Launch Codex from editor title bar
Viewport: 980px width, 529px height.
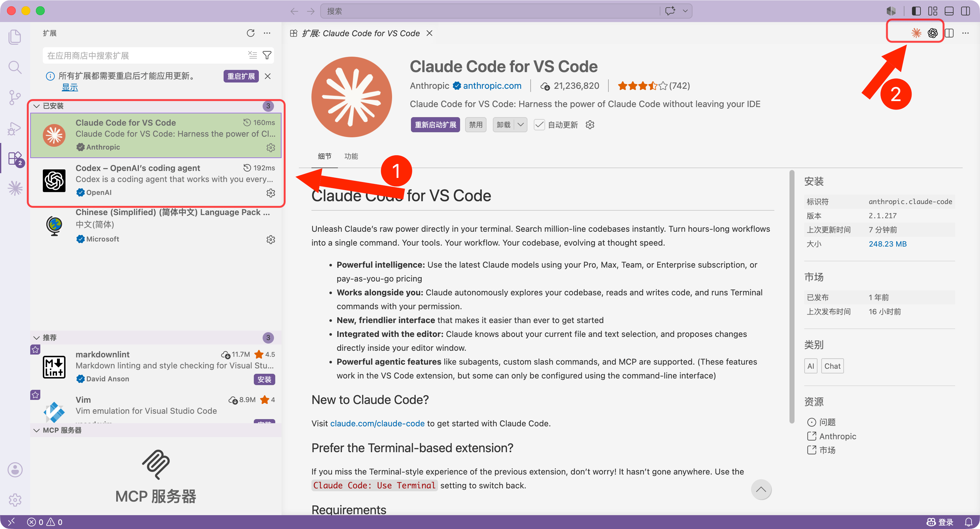coord(933,33)
